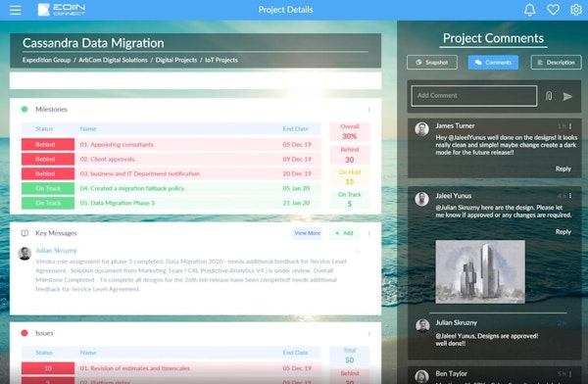The image size is (588, 384).
Task: Open Milestones panel three-dot menu
Action: click(369, 110)
